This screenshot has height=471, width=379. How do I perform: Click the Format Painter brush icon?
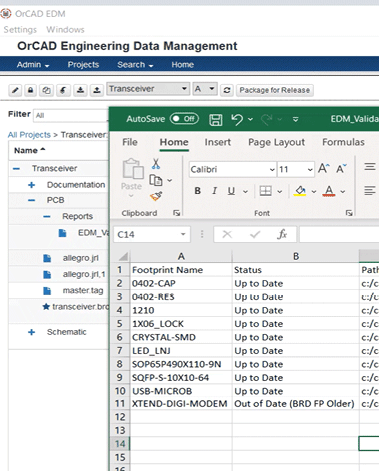[x=156, y=196]
